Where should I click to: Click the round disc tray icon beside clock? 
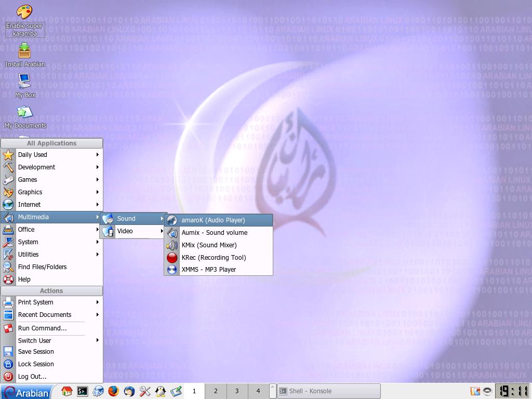pyautogui.click(x=487, y=391)
